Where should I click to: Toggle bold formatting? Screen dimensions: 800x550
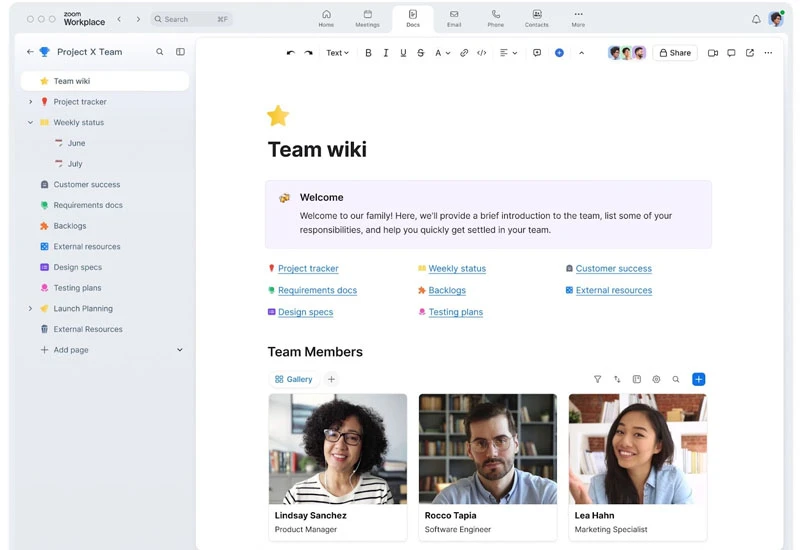368,53
